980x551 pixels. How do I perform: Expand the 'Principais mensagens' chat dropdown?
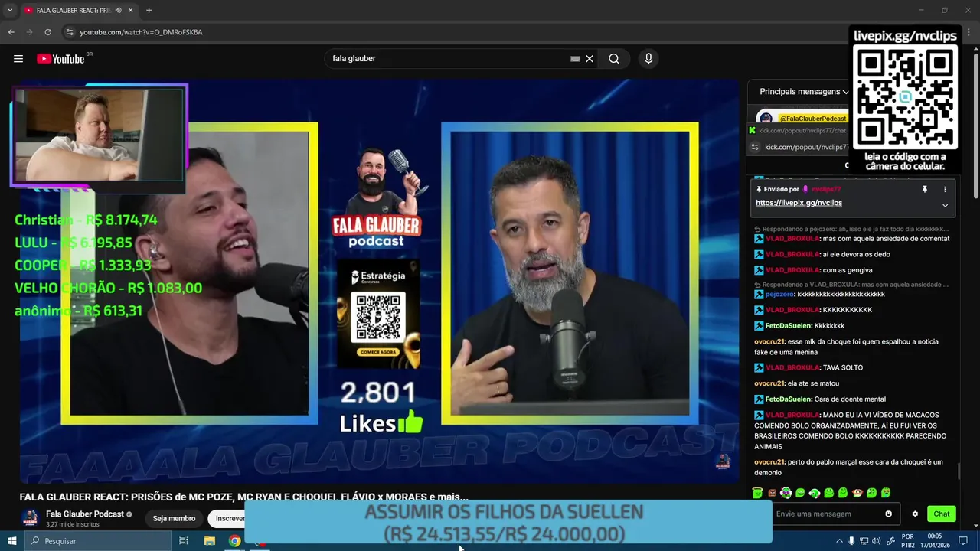click(x=804, y=92)
